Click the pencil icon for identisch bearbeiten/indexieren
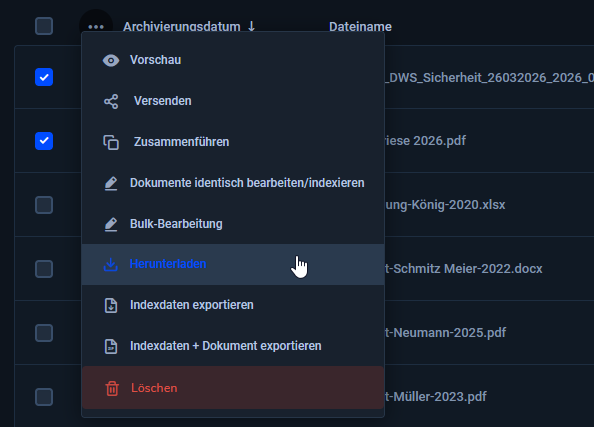594x427 pixels. (111, 183)
